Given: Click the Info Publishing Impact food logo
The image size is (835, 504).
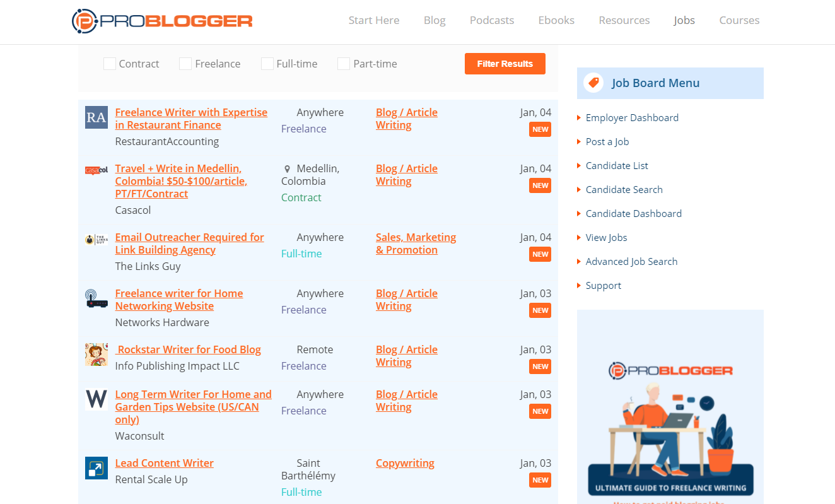Looking at the screenshot, I should 96,355.
